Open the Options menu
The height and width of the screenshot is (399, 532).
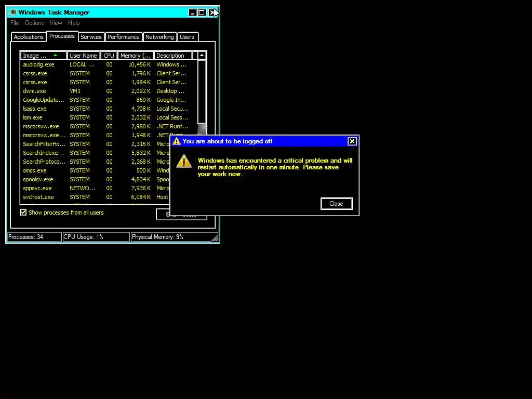click(x=34, y=23)
